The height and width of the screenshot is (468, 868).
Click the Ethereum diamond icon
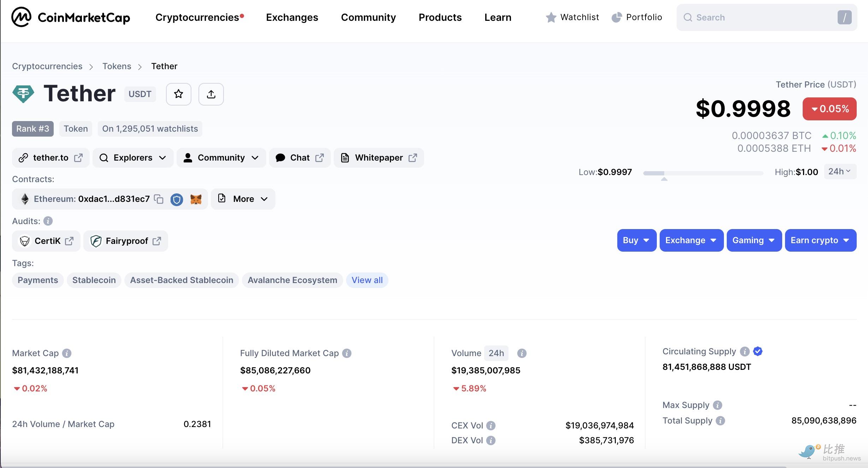coord(25,199)
